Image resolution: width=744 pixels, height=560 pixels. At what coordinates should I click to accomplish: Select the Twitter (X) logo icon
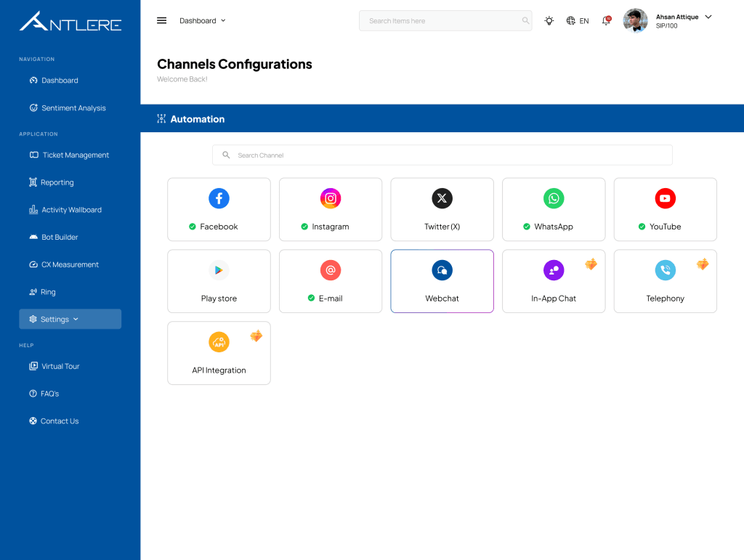click(x=442, y=198)
